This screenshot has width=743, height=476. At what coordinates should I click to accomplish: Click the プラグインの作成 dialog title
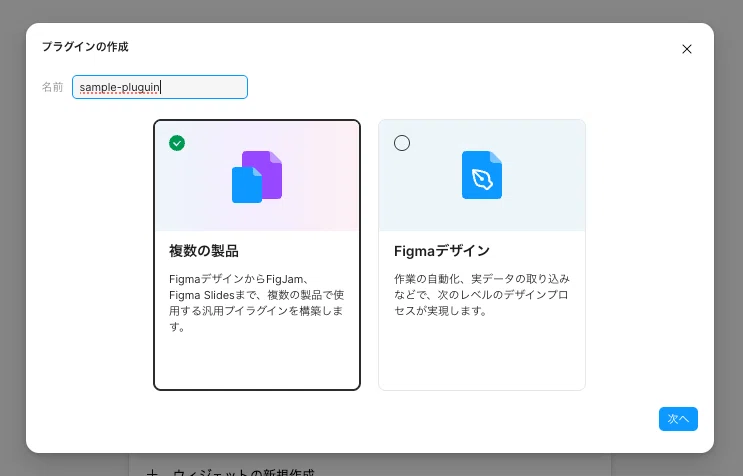(x=85, y=47)
